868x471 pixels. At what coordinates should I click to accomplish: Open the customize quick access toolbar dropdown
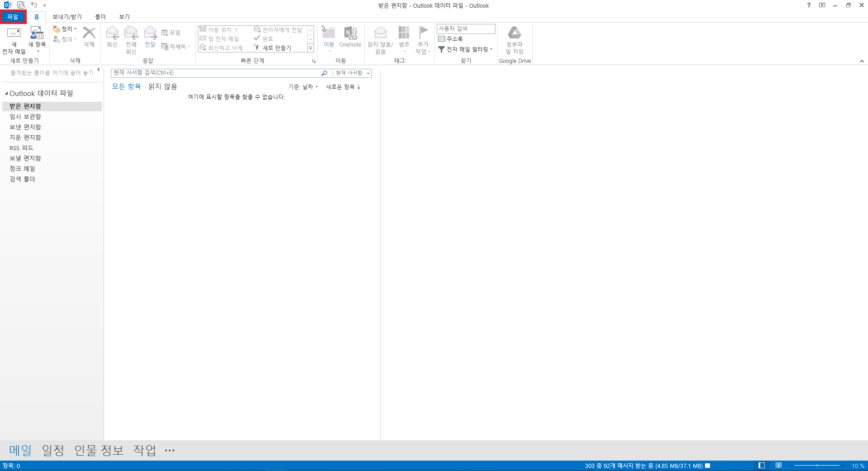point(45,5)
